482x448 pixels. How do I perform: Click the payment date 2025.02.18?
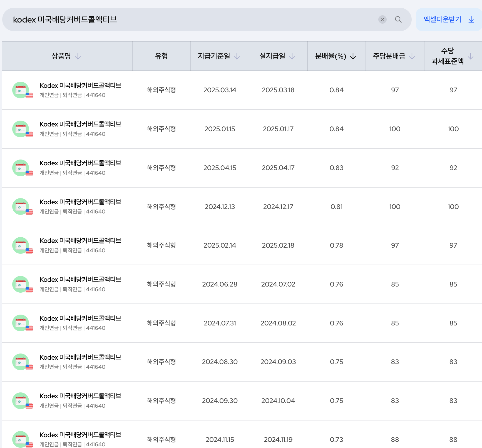coord(278,245)
